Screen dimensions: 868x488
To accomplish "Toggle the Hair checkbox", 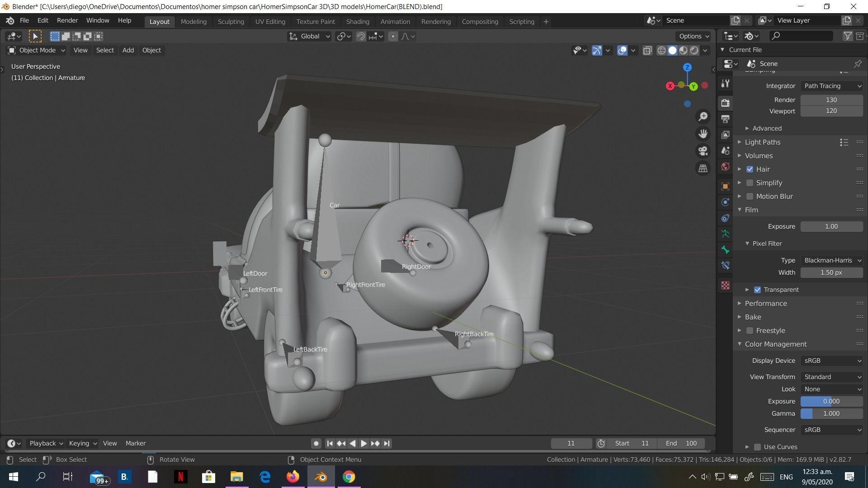I will coord(750,169).
